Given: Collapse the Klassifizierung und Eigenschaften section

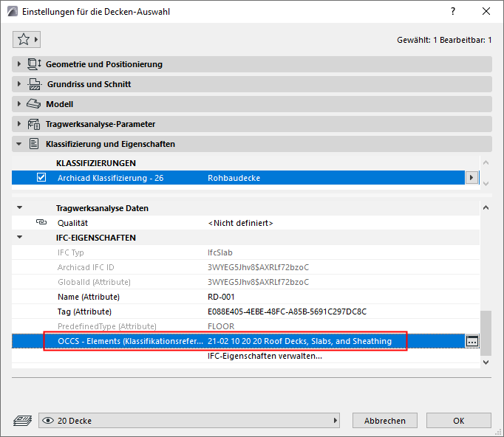Looking at the screenshot, I should click(19, 144).
